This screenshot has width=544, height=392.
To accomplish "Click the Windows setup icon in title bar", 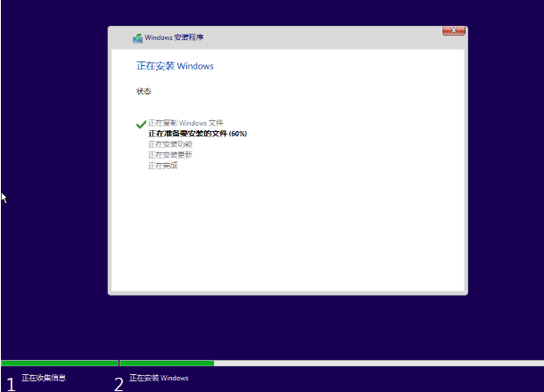I will coord(137,38).
